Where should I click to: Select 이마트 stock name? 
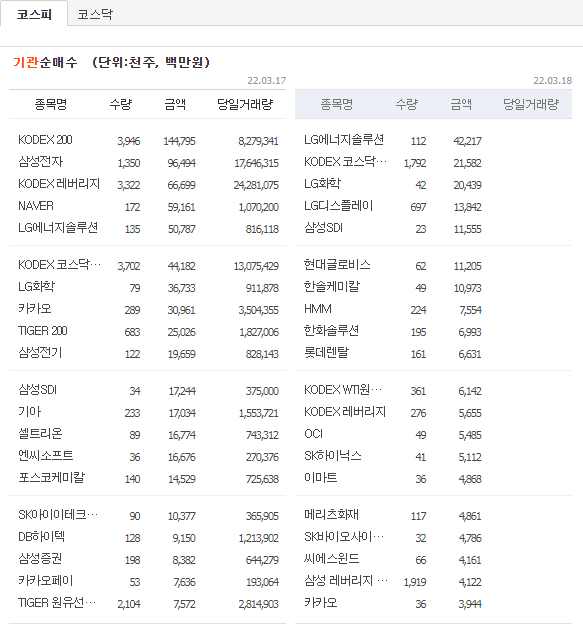coord(321,478)
